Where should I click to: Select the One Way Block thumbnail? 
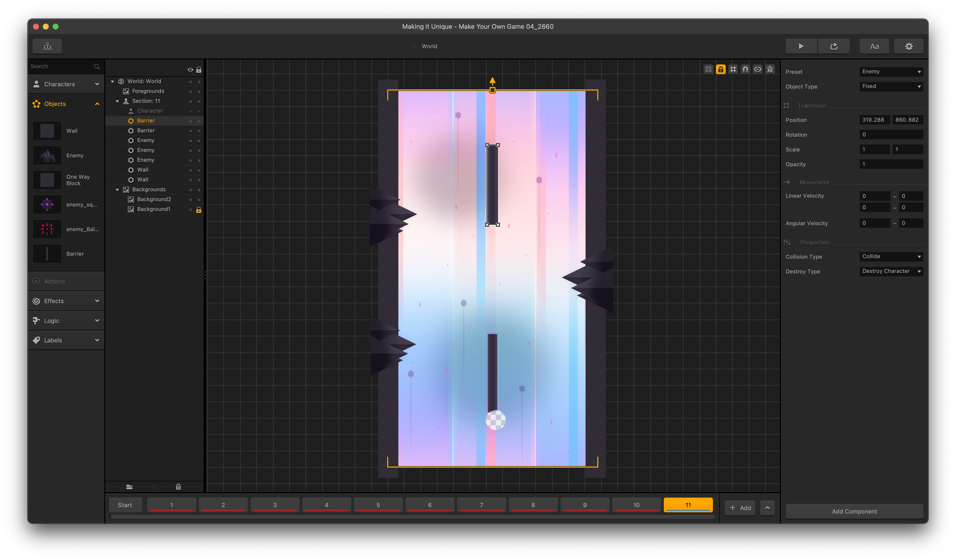pyautogui.click(x=47, y=180)
